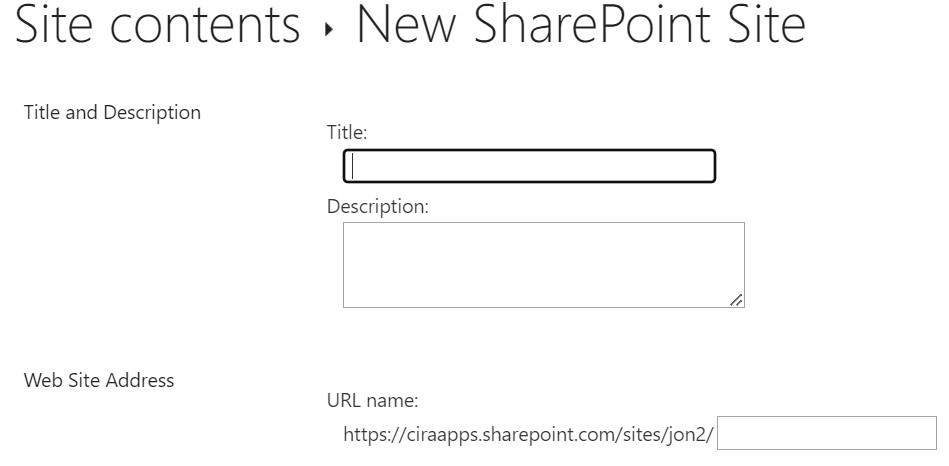Viewport: 949px width, 466px height.
Task: Click the "URL name:" field label
Action: pyautogui.click(x=372, y=401)
